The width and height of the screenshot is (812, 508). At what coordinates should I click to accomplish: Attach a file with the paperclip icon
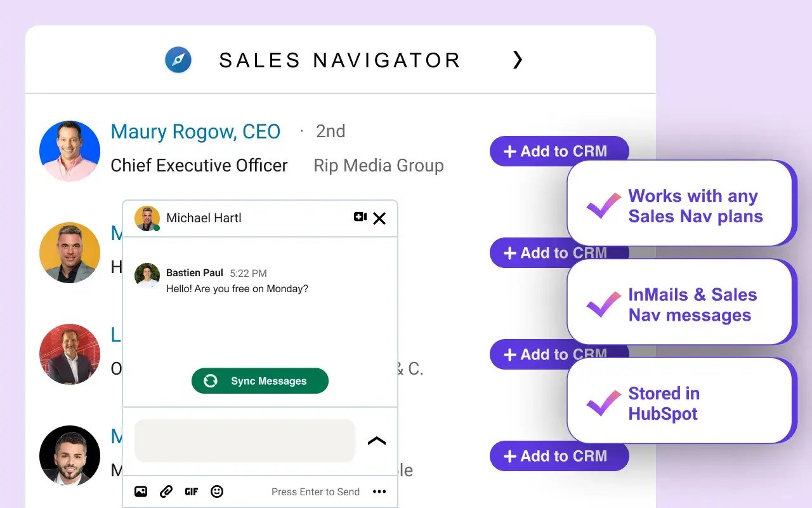tap(166, 491)
